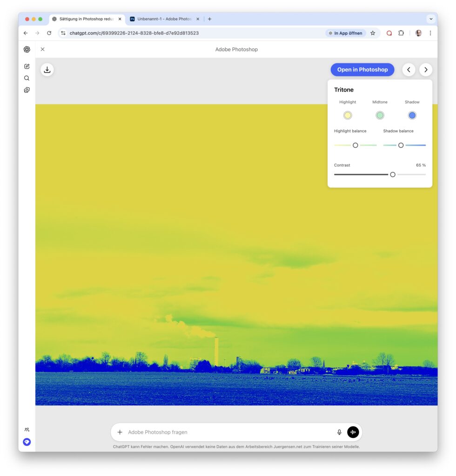The height and width of the screenshot is (476, 456).
Task: Expand the browser tab search chevron
Action: tap(431, 19)
